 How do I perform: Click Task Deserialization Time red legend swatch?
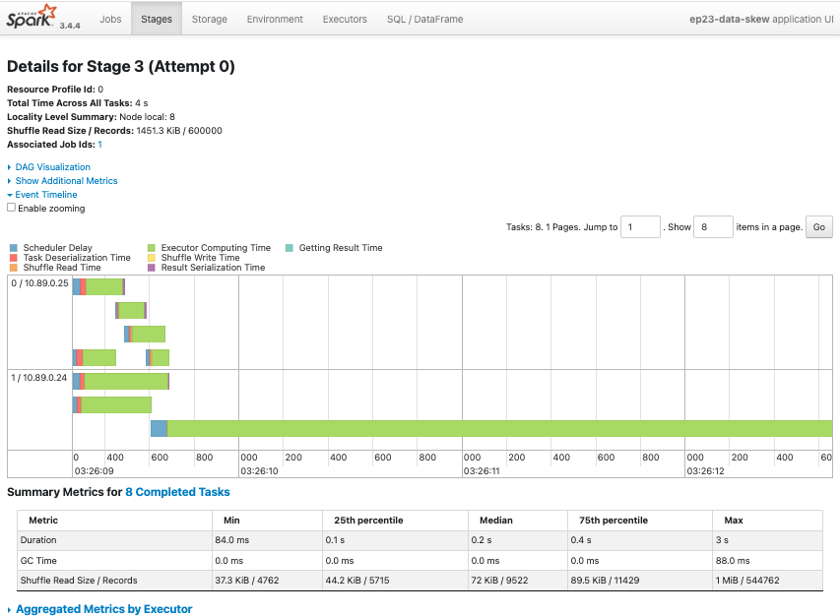[14, 258]
